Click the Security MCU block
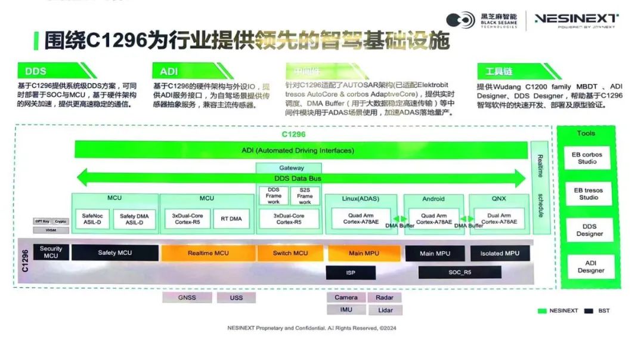Image resolution: width=644 pixels, height=339 pixels. [51, 252]
